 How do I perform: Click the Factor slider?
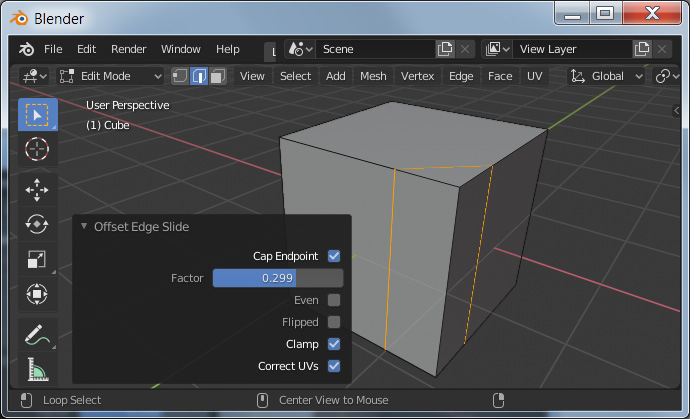point(277,278)
